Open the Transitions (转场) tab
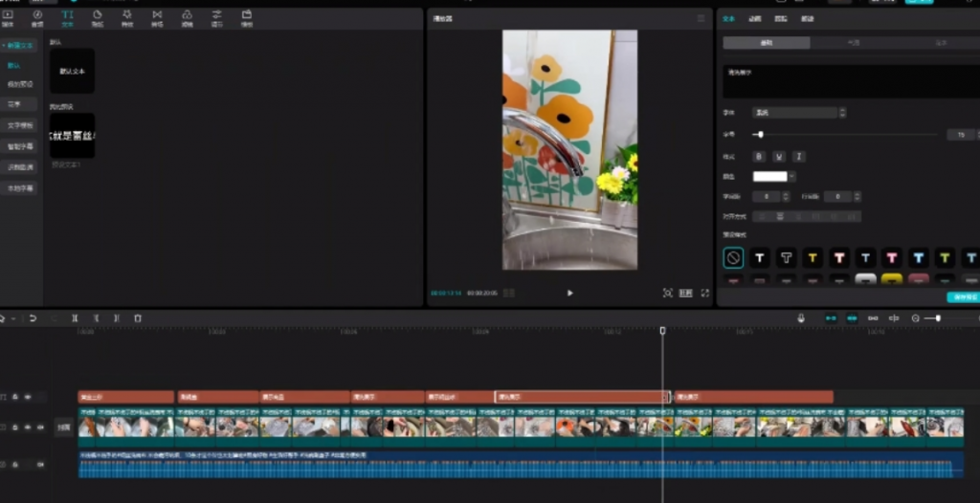 click(x=157, y=18)
